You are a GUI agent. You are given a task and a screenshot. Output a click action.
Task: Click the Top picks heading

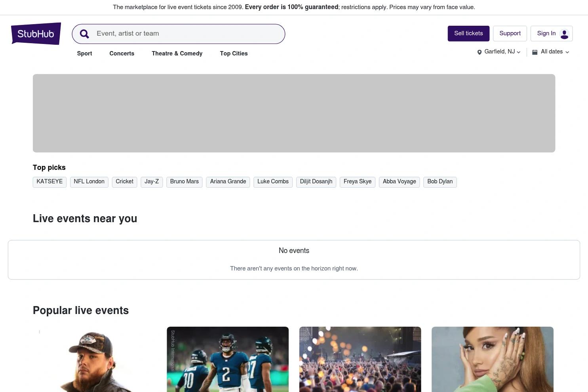tap(49, 167)
